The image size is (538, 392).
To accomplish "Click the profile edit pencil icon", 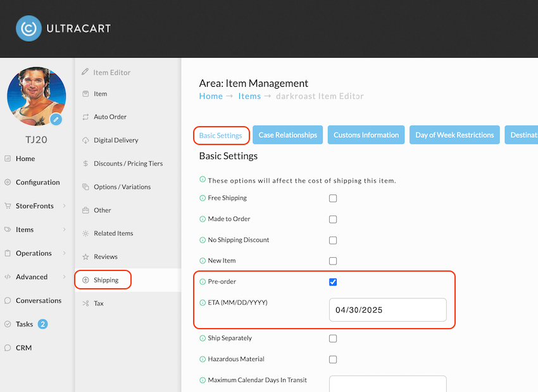I will [56, 120].
